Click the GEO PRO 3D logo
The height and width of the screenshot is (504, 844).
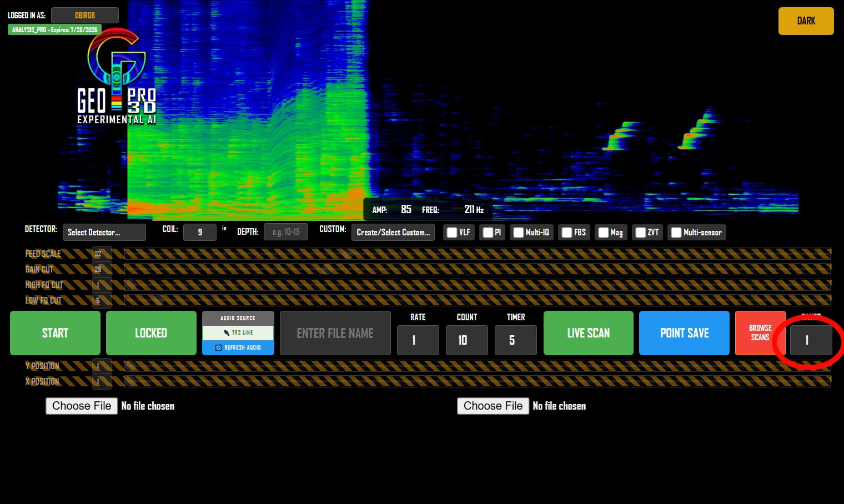(x=117, y=77)
